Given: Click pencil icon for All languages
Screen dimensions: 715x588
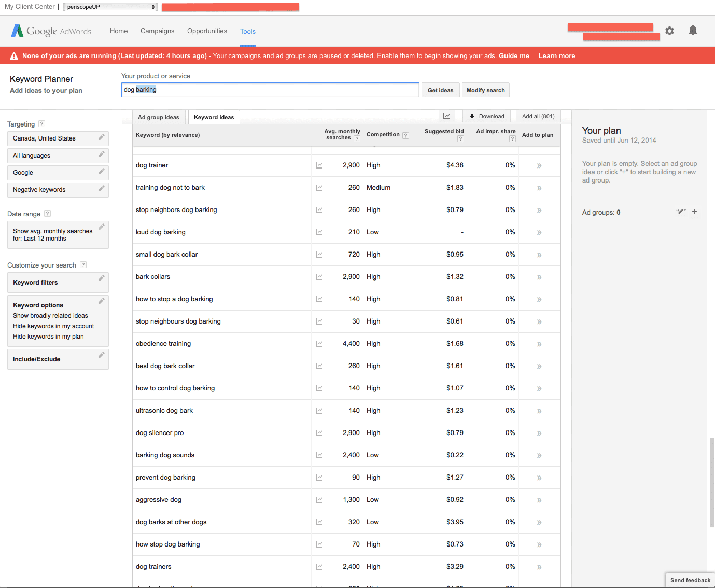Looking at the screenshot, I should point(102,155).
